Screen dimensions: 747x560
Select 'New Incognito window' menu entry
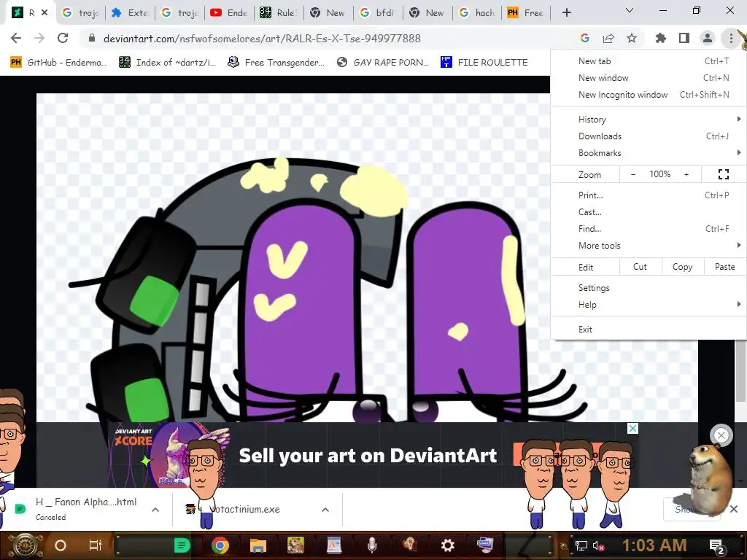pyautogui.click(x=649, y=95)
